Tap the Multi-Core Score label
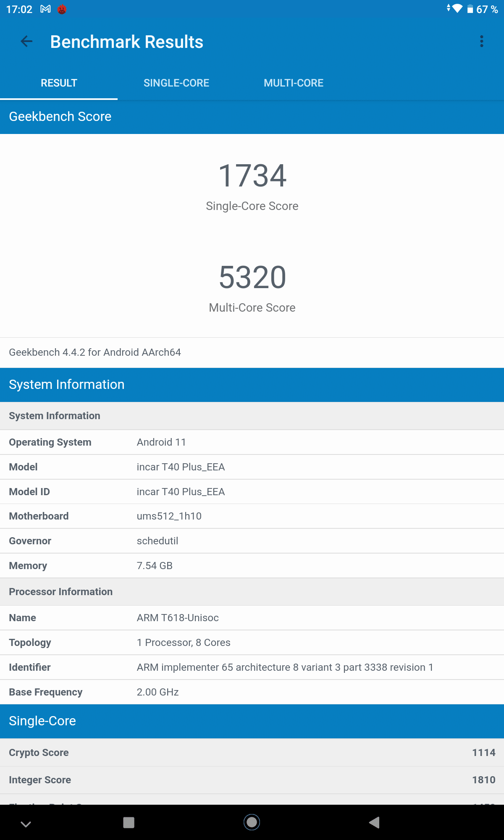Image resolution: width=504 pixels, height=840 pixels. tap(252, 308)
